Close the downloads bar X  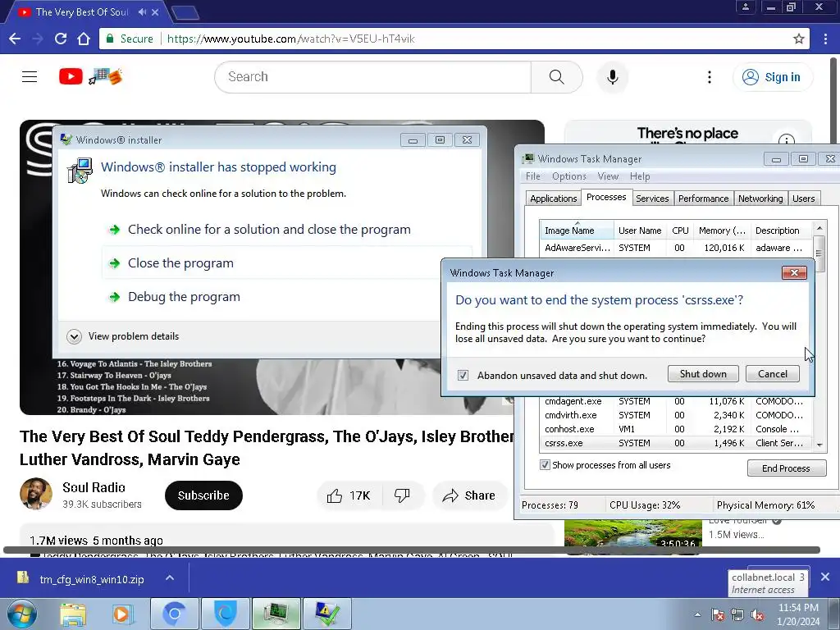825,577
